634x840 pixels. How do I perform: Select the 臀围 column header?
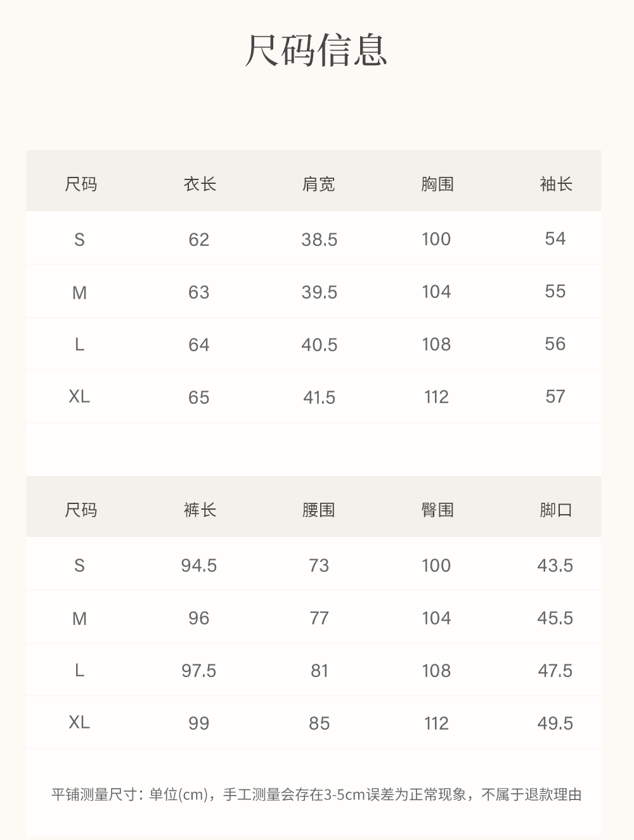click(x=437, y=510)
